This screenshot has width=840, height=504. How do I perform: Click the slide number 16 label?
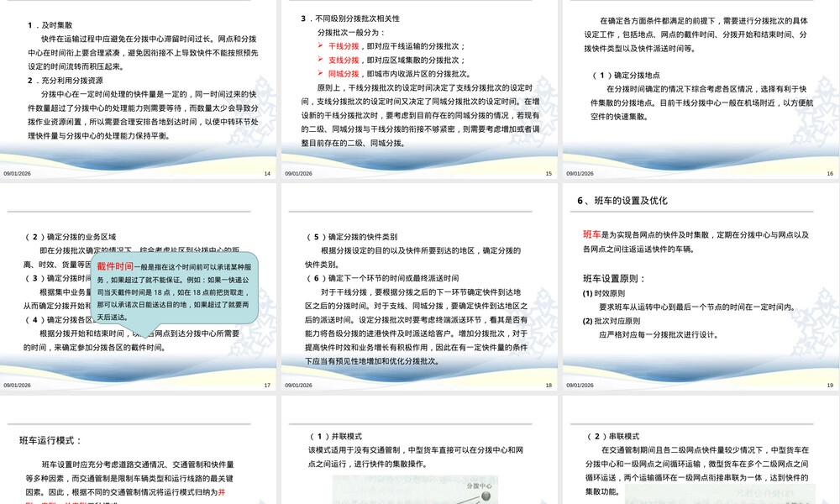830,174
